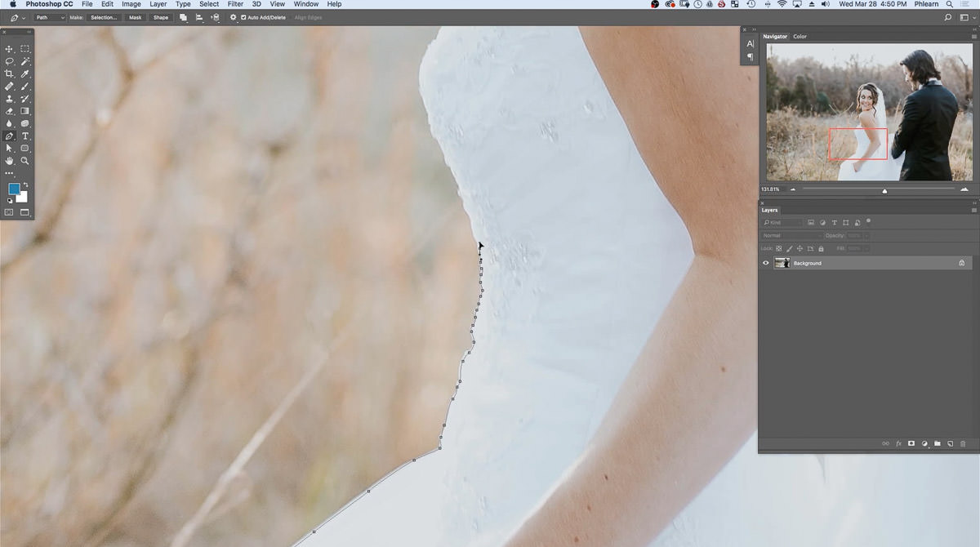The image size is (980, 547).
Task: Select the Hand tool
Action: [x=10, y=161]
